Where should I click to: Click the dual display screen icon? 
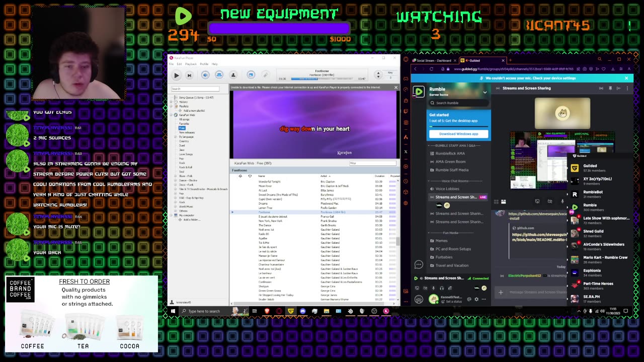coord(251,75)
